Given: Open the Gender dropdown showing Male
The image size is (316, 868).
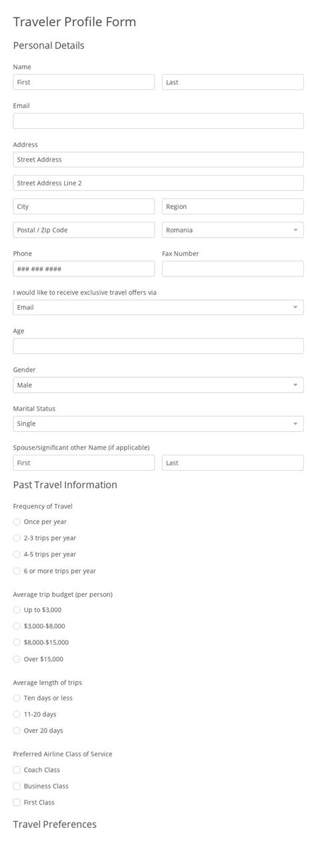Looking at the screenshot, I should point(158,385).
